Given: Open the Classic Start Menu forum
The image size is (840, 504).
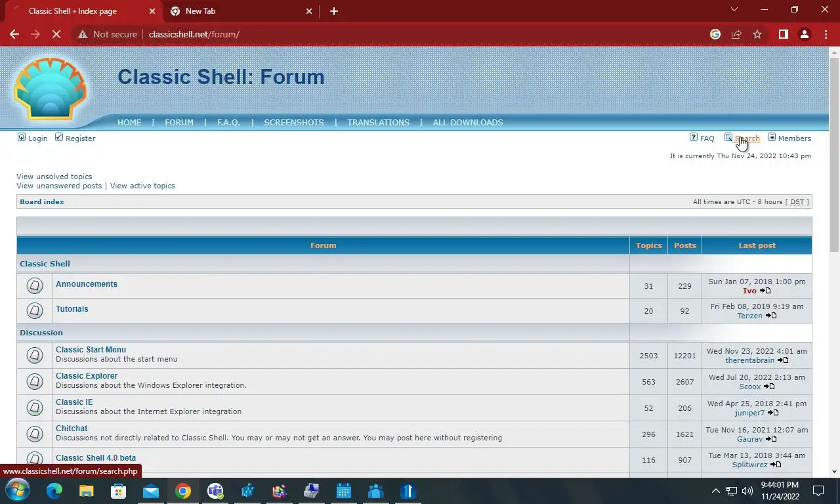Looking at the screenshot, I should coord(91,350).
